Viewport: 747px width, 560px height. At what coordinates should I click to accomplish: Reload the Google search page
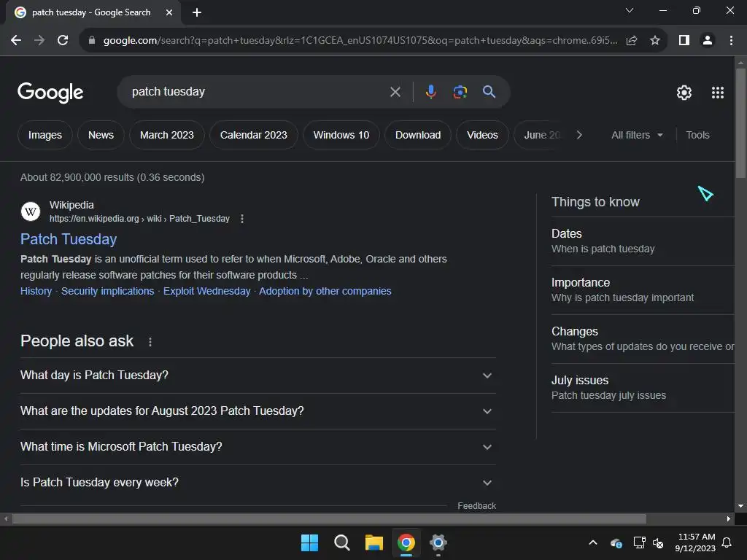tap(63, 41)
